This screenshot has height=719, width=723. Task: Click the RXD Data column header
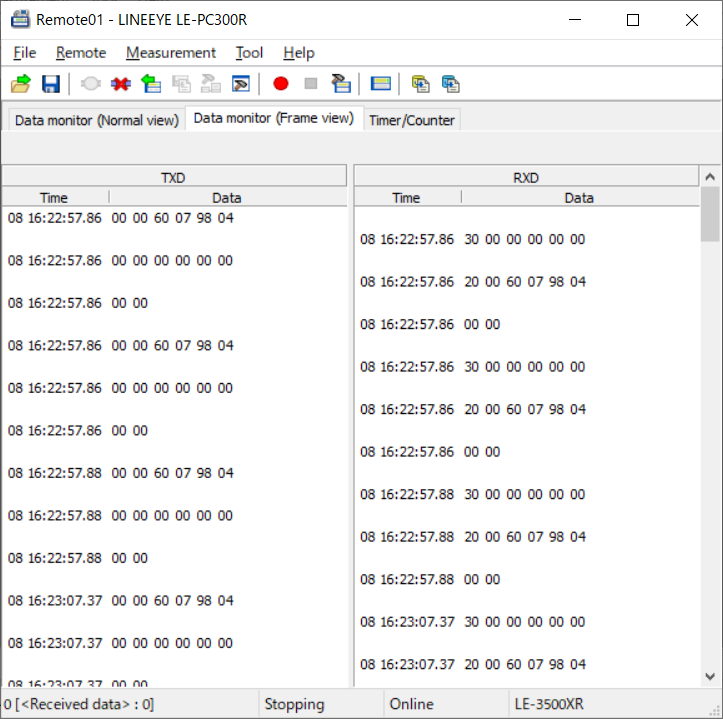click(x=580, y=198)
